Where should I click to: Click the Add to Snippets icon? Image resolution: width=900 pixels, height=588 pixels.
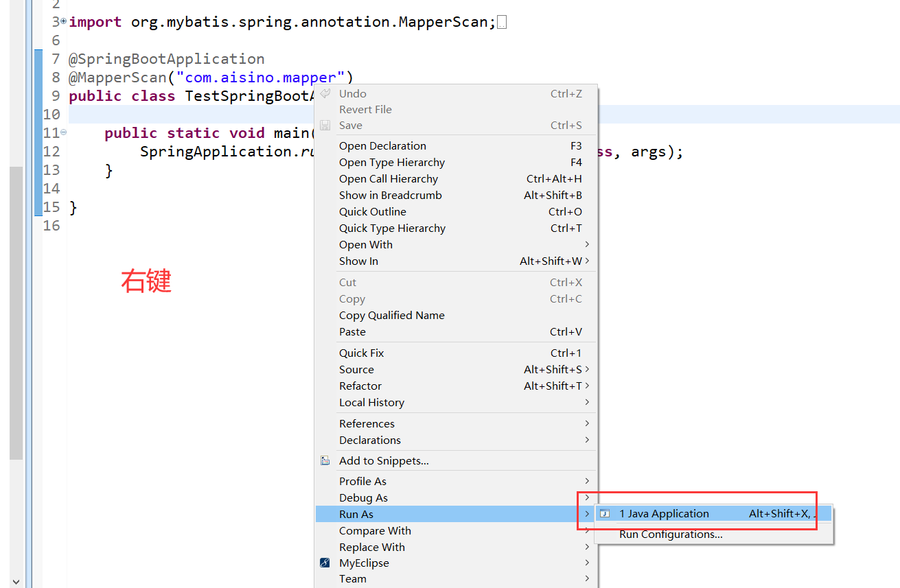pos(325,460)
